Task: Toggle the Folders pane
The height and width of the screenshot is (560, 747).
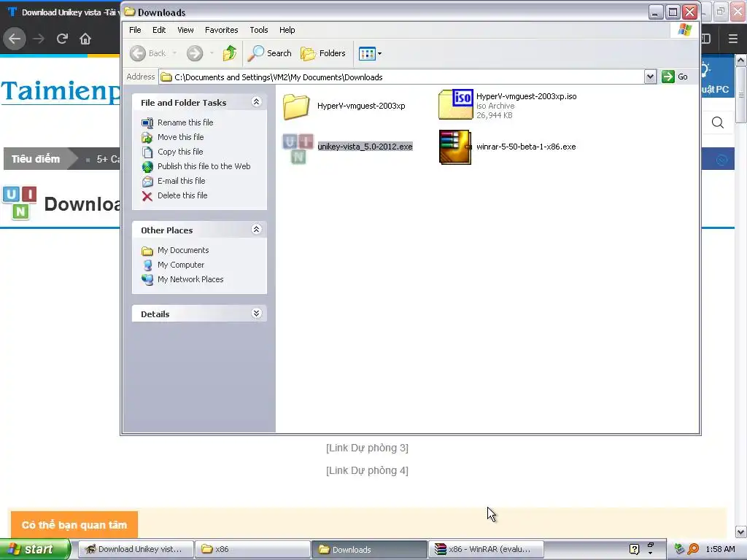Action: coord(322,53)
